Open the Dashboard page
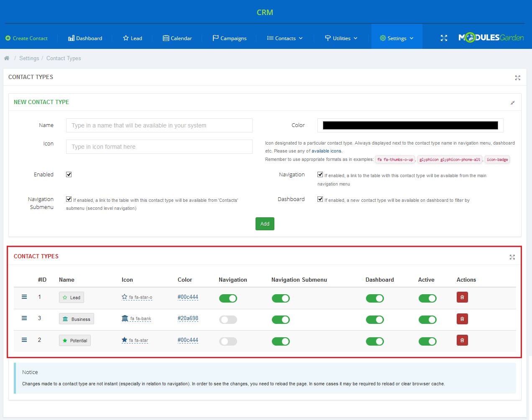 pyautogui.click(x=85, y=38)
